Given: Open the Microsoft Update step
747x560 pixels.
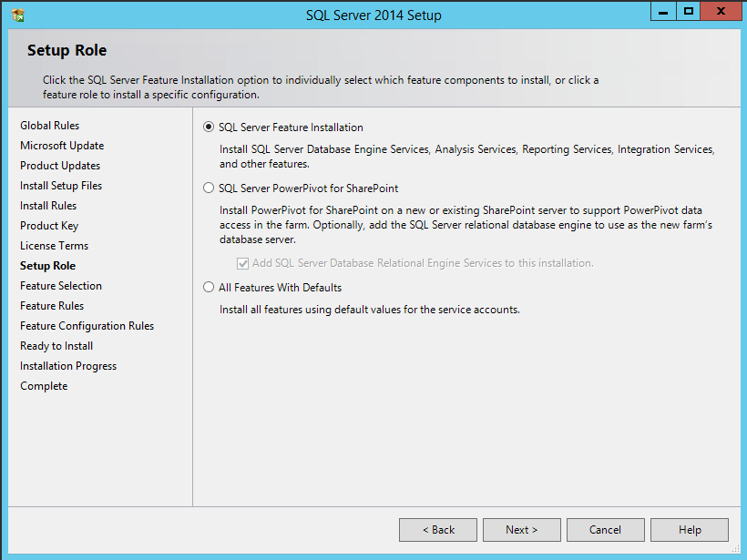Looking at the screenshot, I should tap(62, 145).
